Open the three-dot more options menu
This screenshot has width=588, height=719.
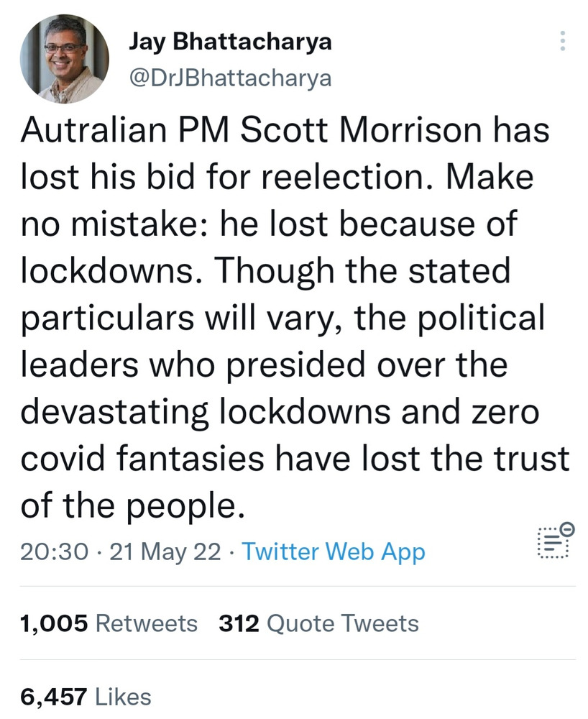pos(563,42)
